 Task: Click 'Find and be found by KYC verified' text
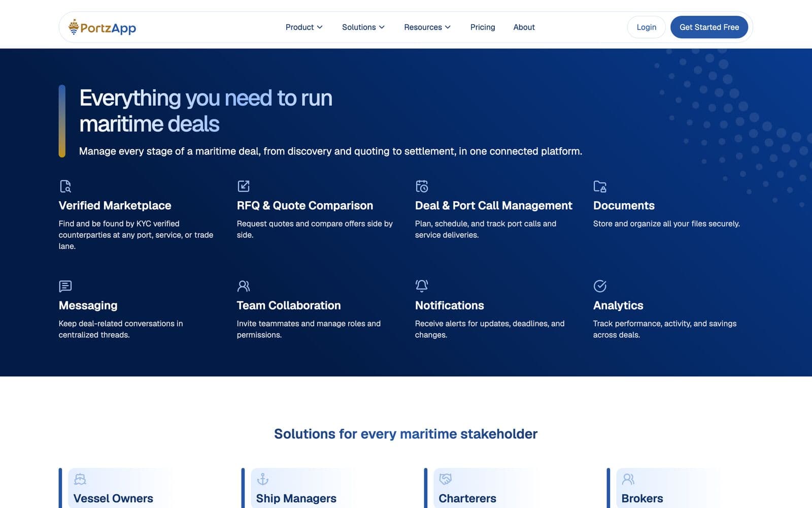[x=136, y=235]
